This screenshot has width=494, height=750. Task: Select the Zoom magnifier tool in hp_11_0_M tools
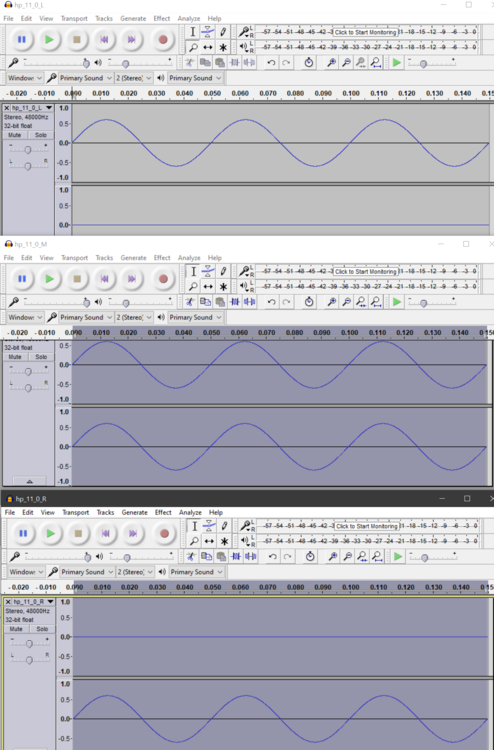(x=193, y=287)
